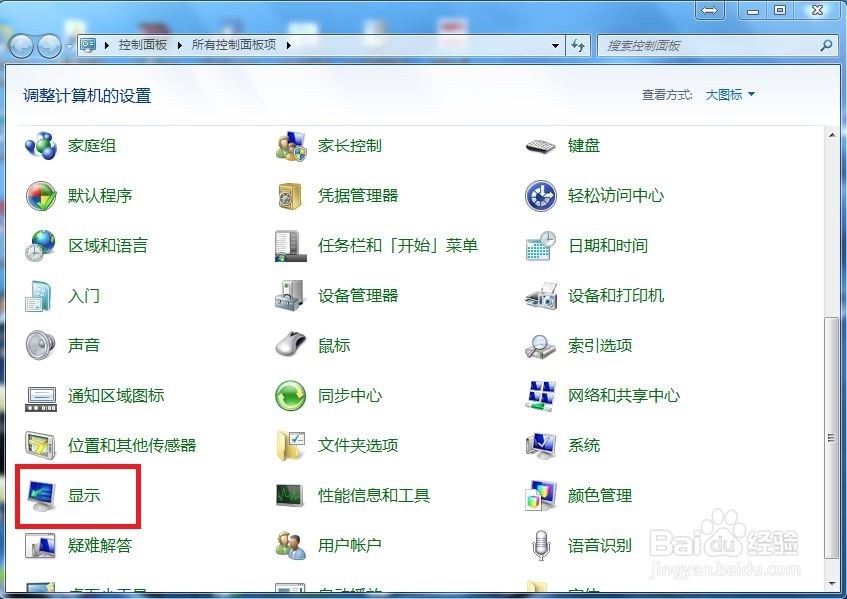Open the 疑难解答 troubleshooting icon

41,546
